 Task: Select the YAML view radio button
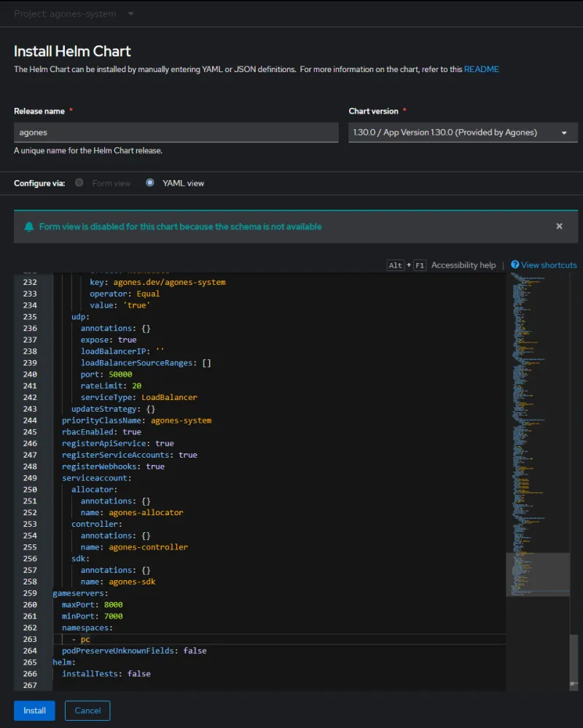click(x=151, y=183)
